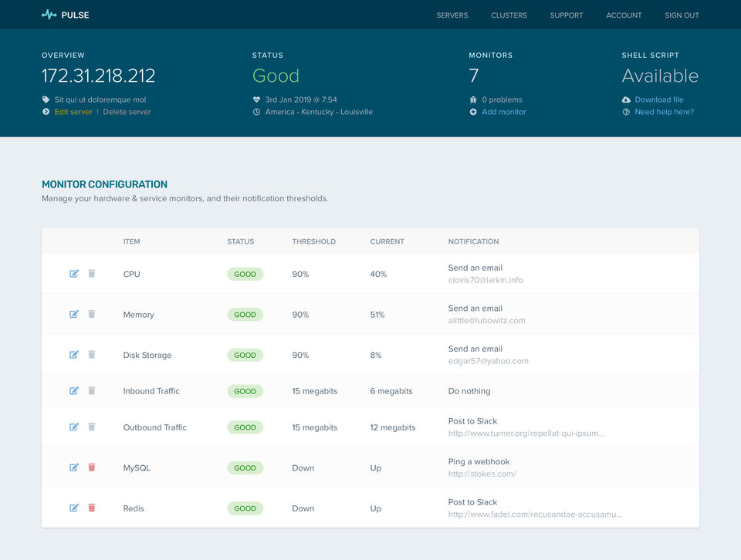Click the 0 problems text
741x560 pixels.
pyautogui.click(x=502, y=100)
